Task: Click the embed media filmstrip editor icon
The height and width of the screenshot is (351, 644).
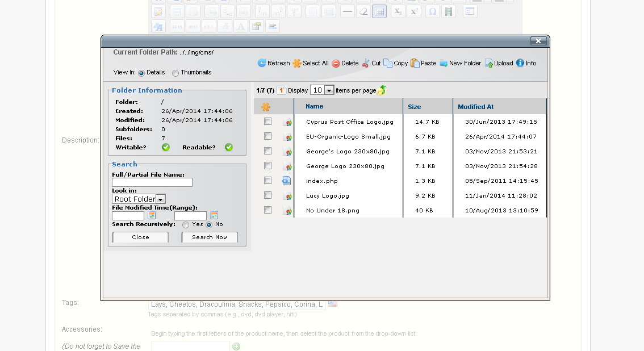Action: tap(449, 11)
